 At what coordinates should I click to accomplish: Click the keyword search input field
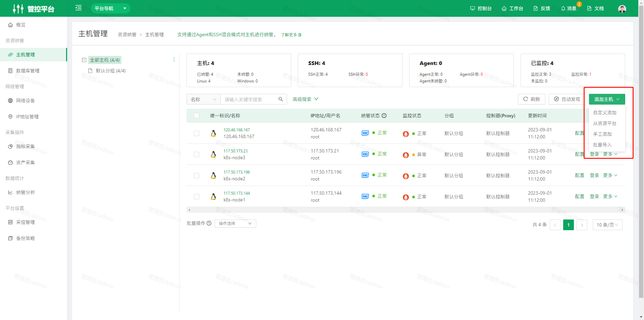(x=250, y=99)
